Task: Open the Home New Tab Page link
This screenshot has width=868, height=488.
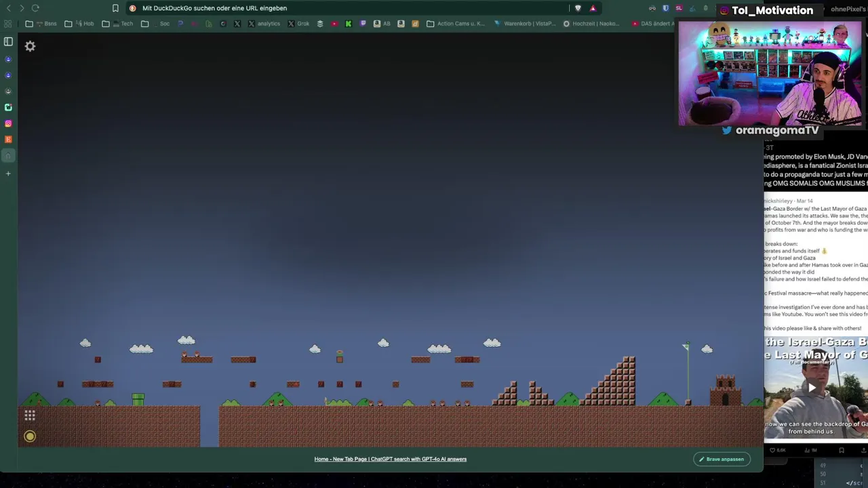Action: point(391,459)
